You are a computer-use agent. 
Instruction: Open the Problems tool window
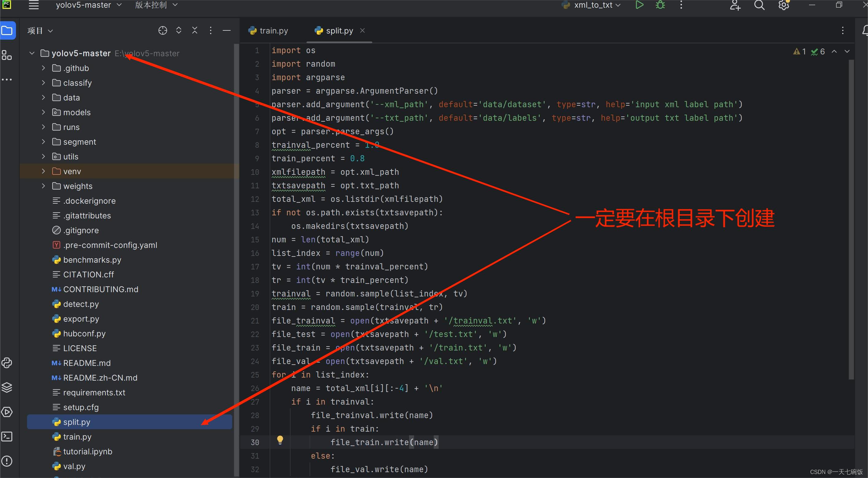tap(7, 461)
